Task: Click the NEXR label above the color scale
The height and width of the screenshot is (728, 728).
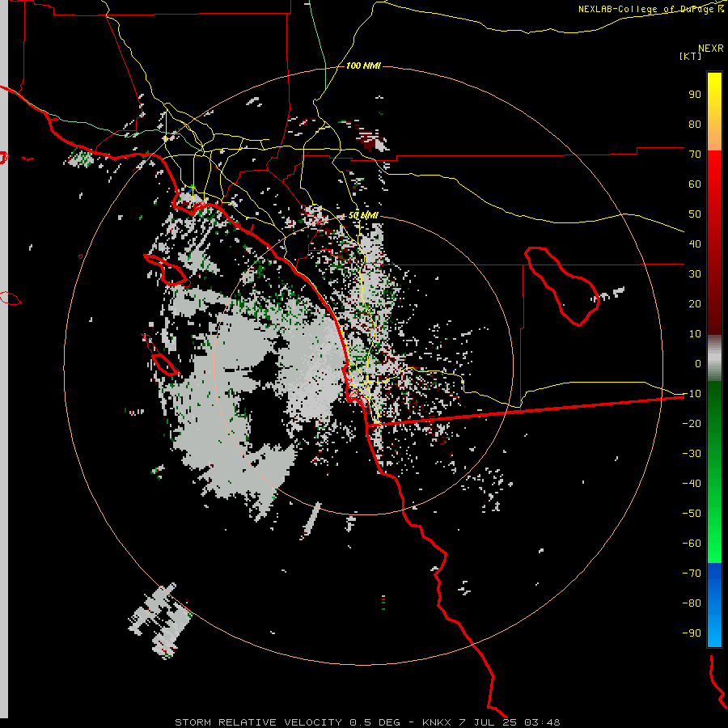Action: 711,49
